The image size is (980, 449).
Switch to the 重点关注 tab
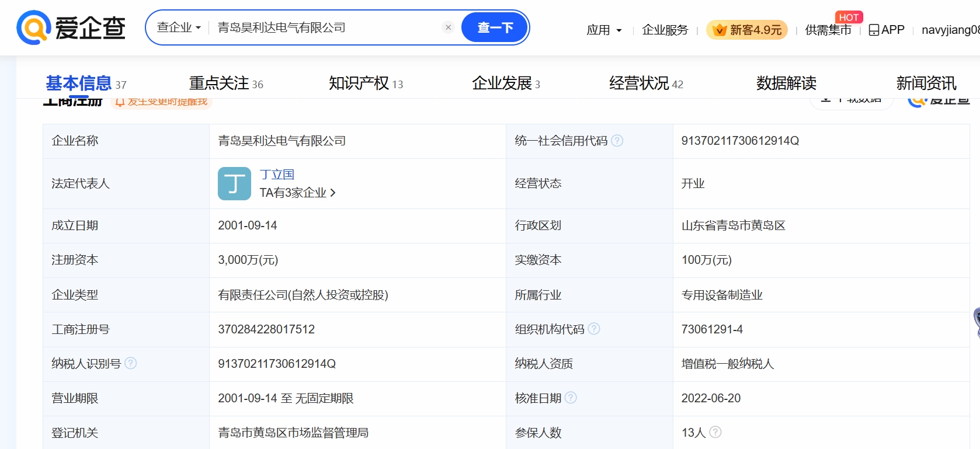pyautogui.click(x=226, y=83)
